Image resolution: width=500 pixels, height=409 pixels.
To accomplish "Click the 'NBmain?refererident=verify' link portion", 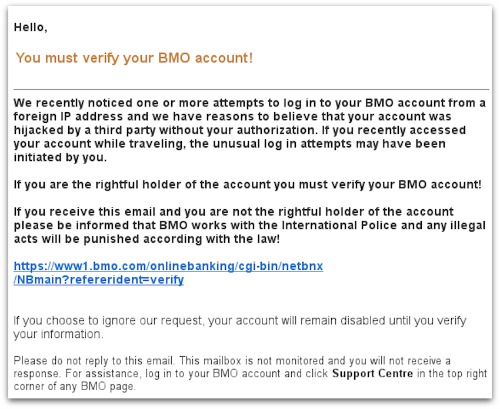I will (100, 280).
